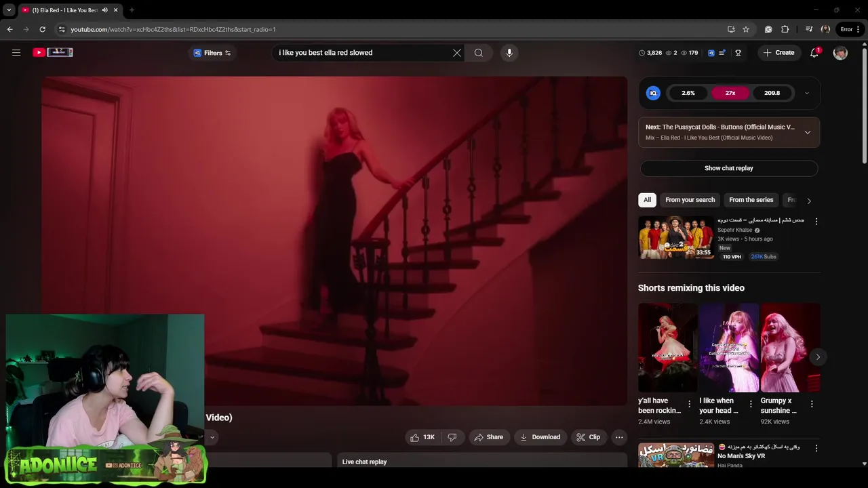Open options menu for Sepehr Khalse video
Image resolution: width=868 pixels, height=488 pixels.
[x=816, y=222]
